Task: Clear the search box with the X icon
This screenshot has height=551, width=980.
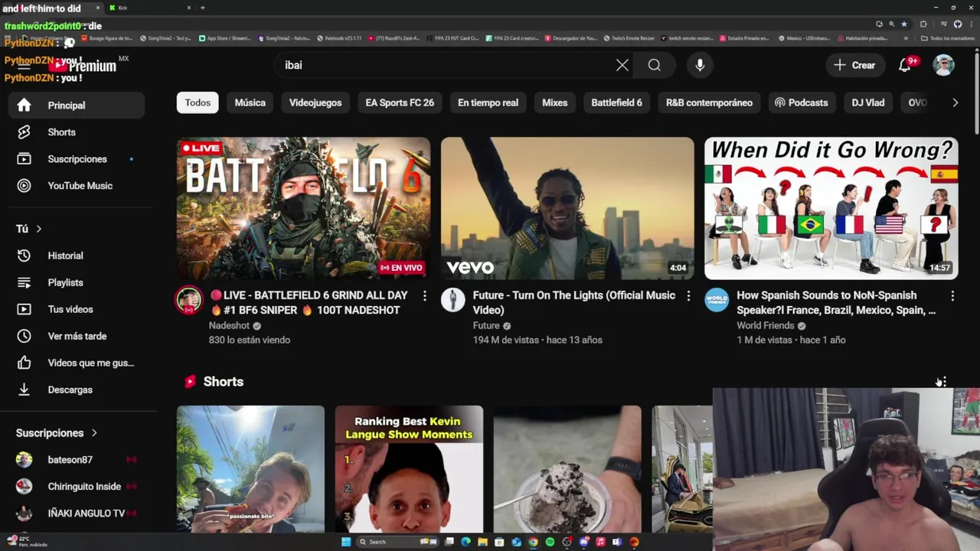Action: [622, 65]
